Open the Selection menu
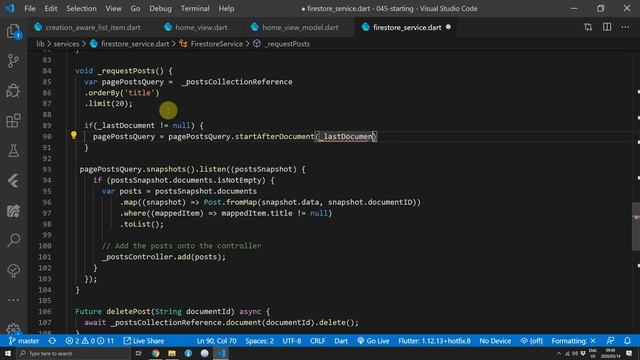The height and width of the screenshot is (360, 640). click(81, 8)
